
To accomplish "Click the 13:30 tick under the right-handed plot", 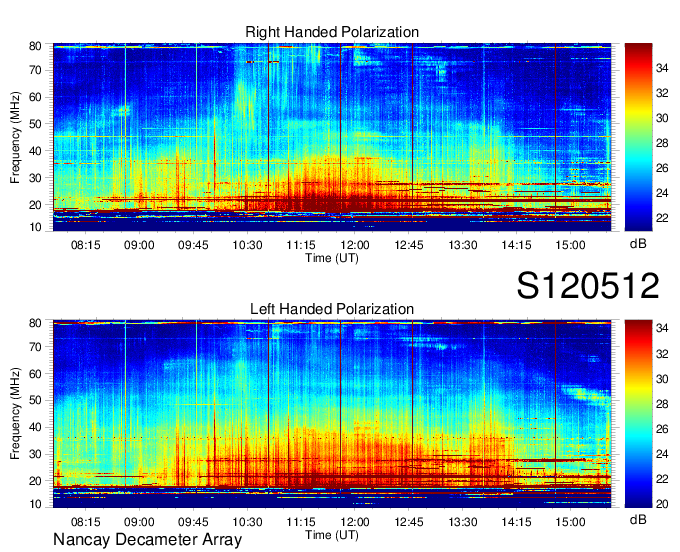I will (x=463, y=245).
